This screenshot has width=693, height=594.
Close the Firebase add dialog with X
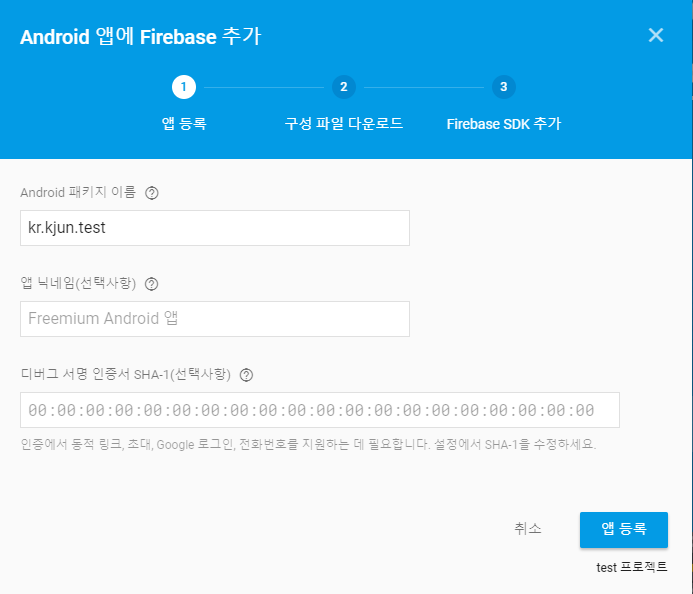656,35
